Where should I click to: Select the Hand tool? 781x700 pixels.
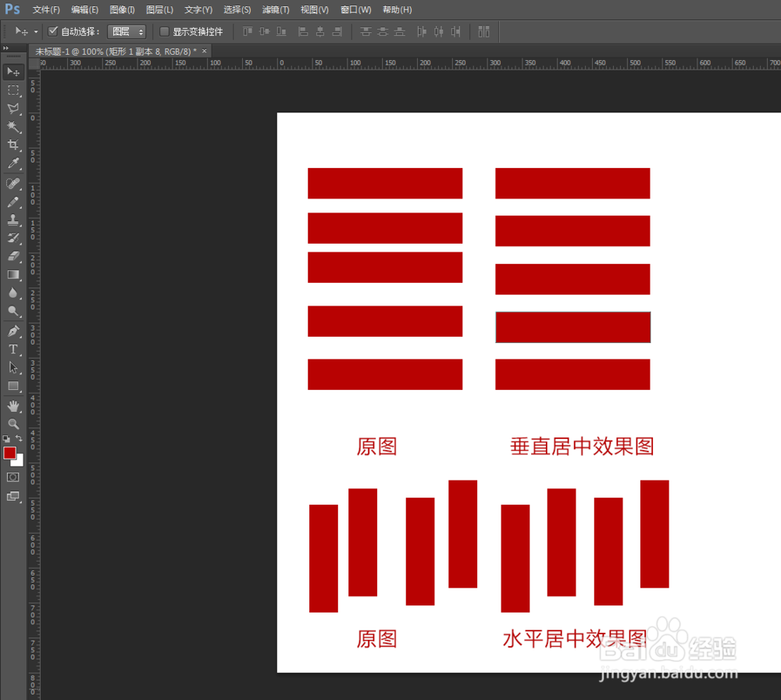[13, 406]
